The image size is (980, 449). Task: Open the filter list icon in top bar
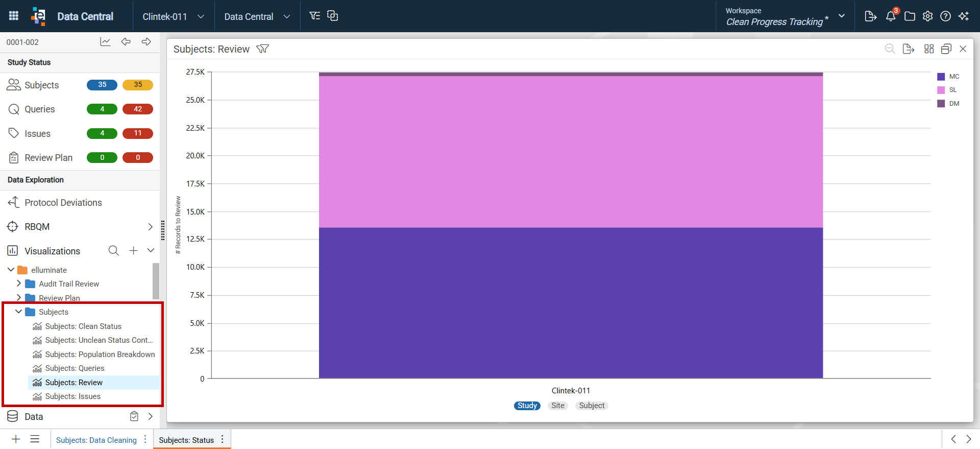click(315, 16)
